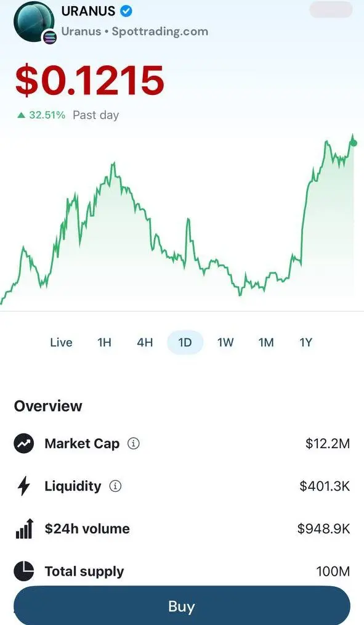Open the Spottrading.com link text
This screenshot has height=625, width=364.
pyautogui.click(x=160, y=31)
